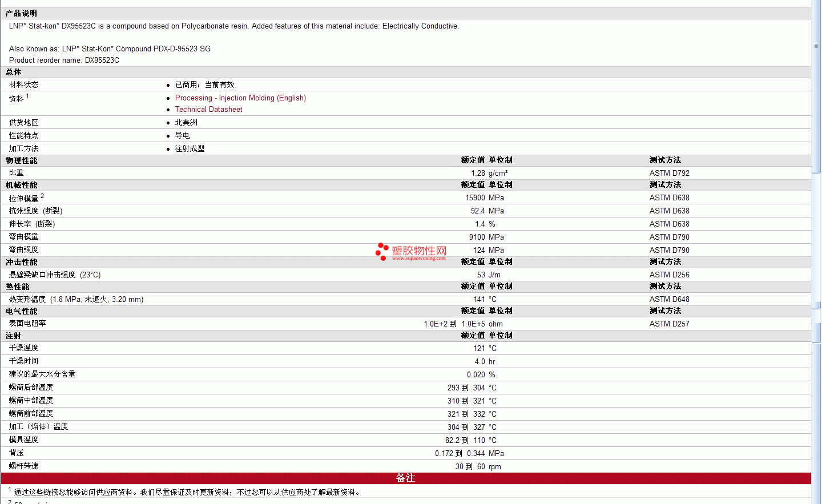Select the 物理性能 section header
This screenshot has width=822, height=504.
click(21, 161)
